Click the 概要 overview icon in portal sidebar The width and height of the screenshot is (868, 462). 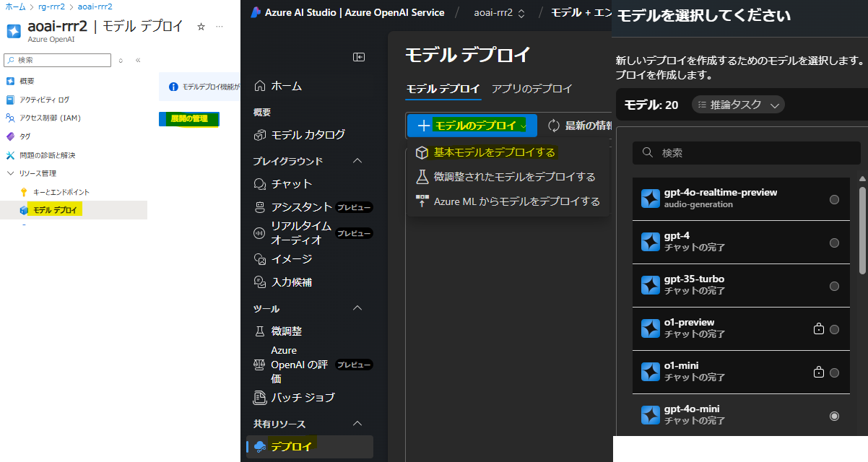point(10,81)
